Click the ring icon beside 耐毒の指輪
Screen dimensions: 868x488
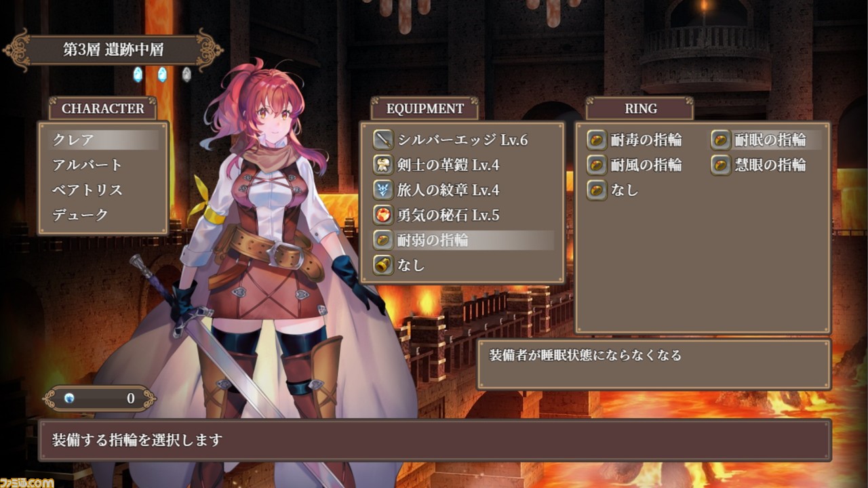(x=597, y=140)
